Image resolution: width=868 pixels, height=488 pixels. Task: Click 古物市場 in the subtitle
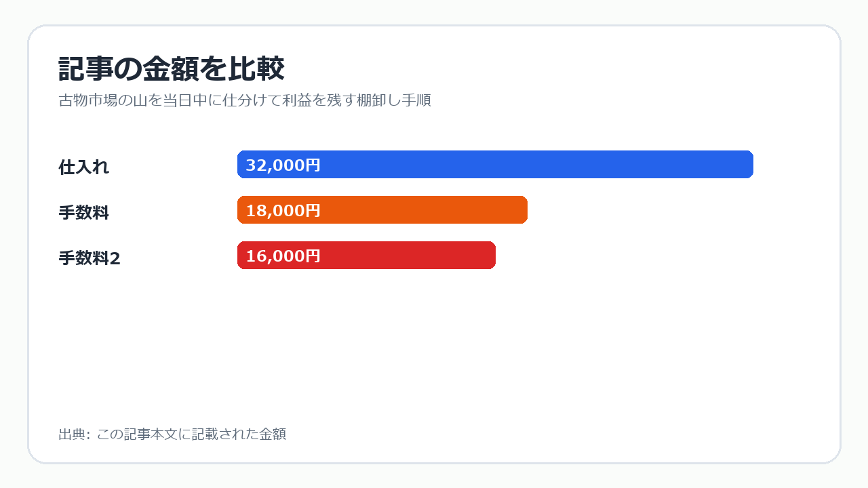88,100
